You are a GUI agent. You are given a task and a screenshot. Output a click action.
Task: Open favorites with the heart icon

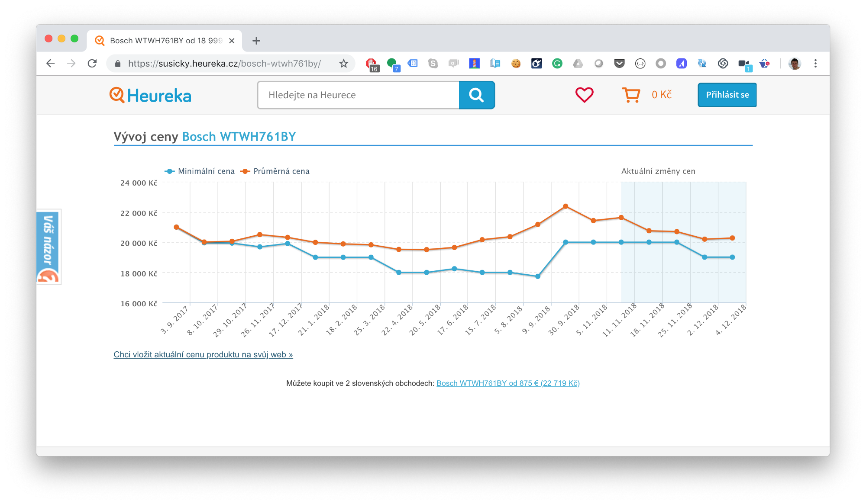584,95
